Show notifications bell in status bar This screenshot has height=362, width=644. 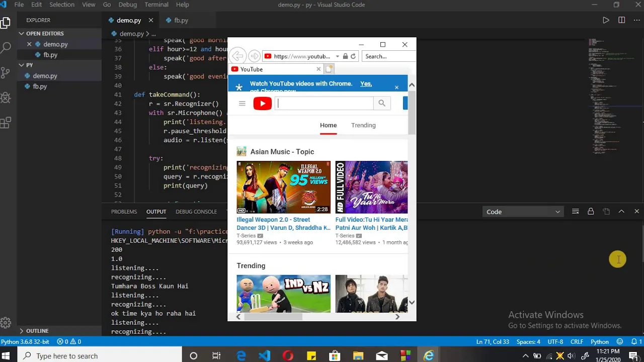636,341
